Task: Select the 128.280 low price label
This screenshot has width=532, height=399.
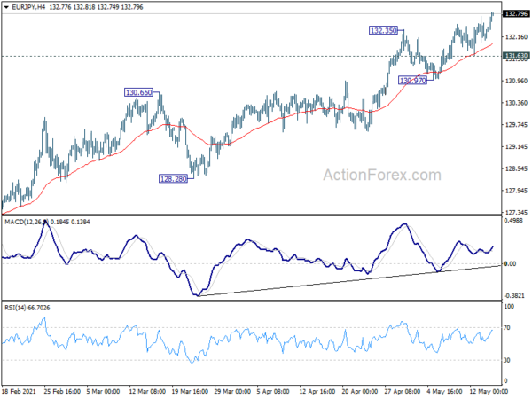Action: [x=173, y=178]
